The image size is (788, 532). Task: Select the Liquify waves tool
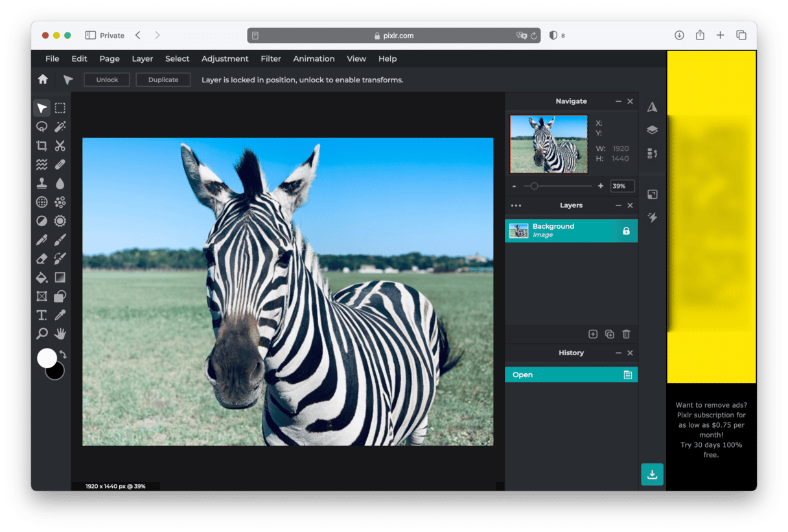41,165
